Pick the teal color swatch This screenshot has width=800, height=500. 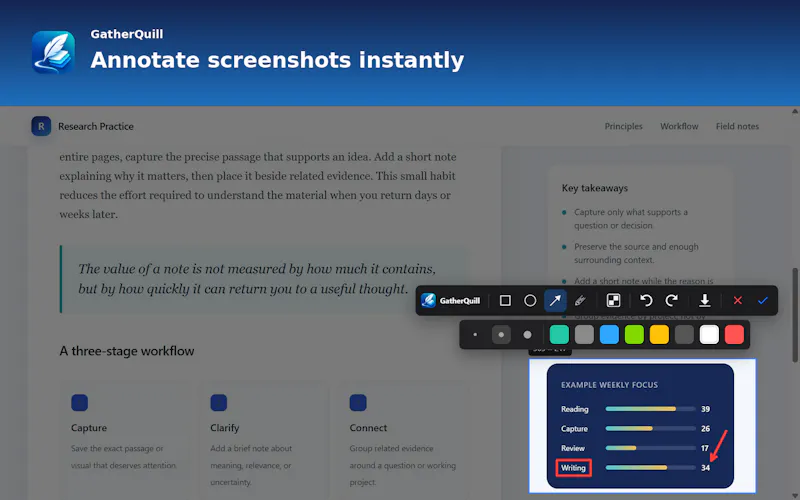coord(559,335)
